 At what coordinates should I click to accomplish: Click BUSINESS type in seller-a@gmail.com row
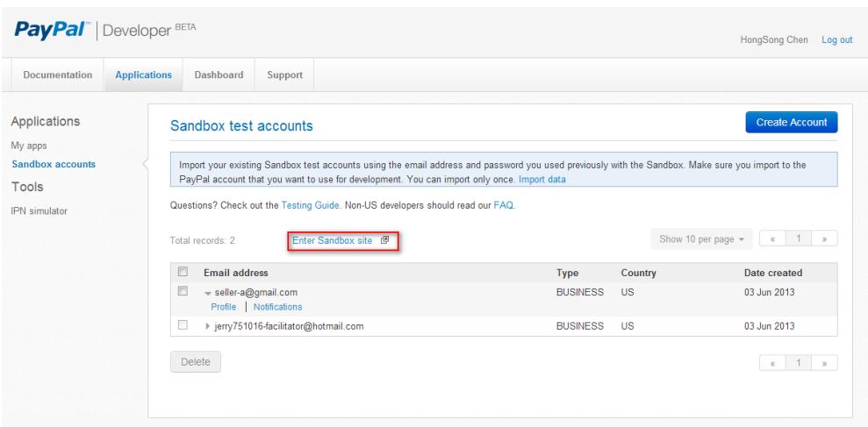pos(579,292)
